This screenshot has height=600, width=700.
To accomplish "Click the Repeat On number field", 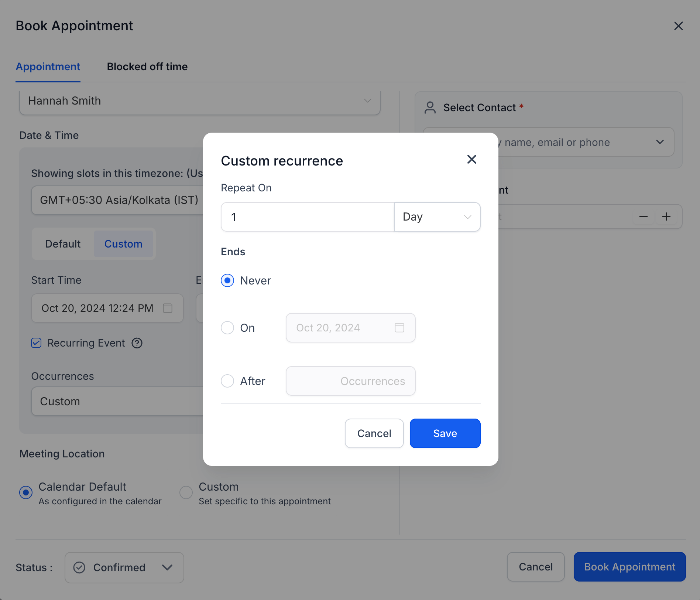I will pyautogui.click(x=308, y=217).
